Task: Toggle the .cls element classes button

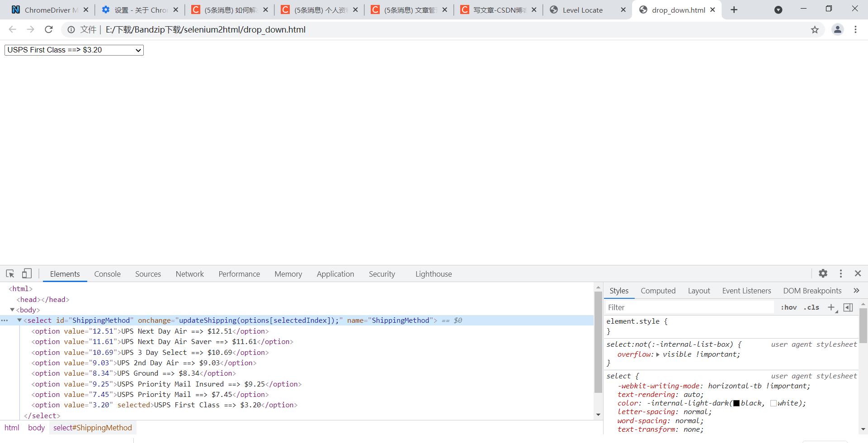Action: click(811, 307)
